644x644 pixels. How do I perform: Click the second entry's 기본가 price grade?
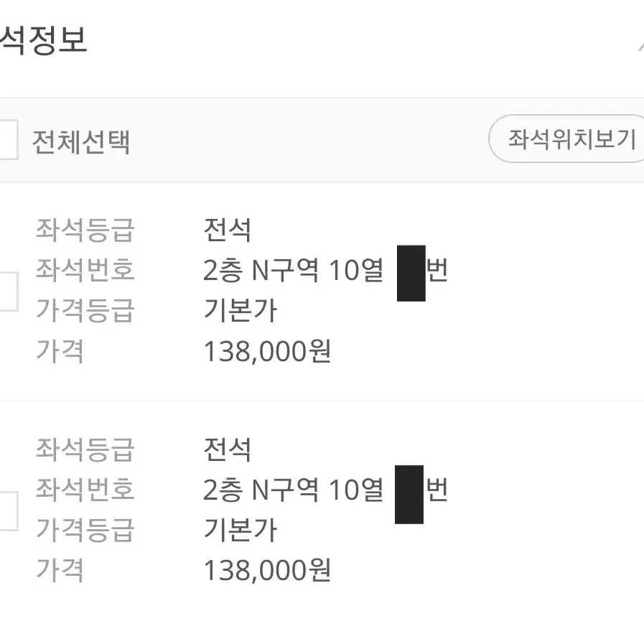(x=241, y=530)
